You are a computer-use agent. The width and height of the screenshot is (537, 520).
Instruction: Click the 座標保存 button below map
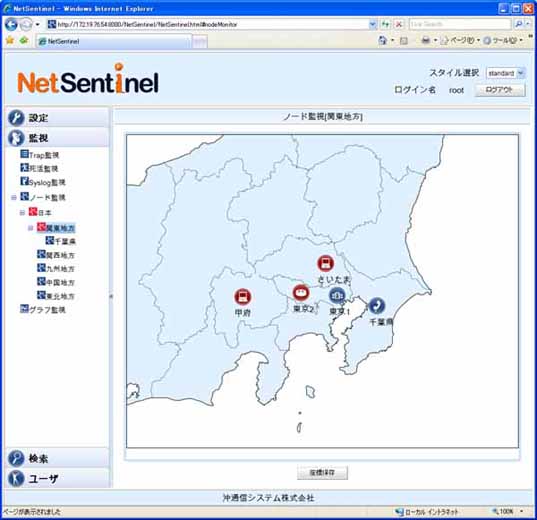tap(322, 473)
